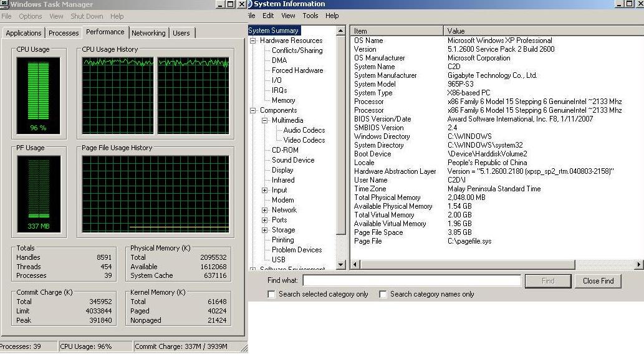Collapse the Multimedia tree node
The image size is (644, 357).
265,120
